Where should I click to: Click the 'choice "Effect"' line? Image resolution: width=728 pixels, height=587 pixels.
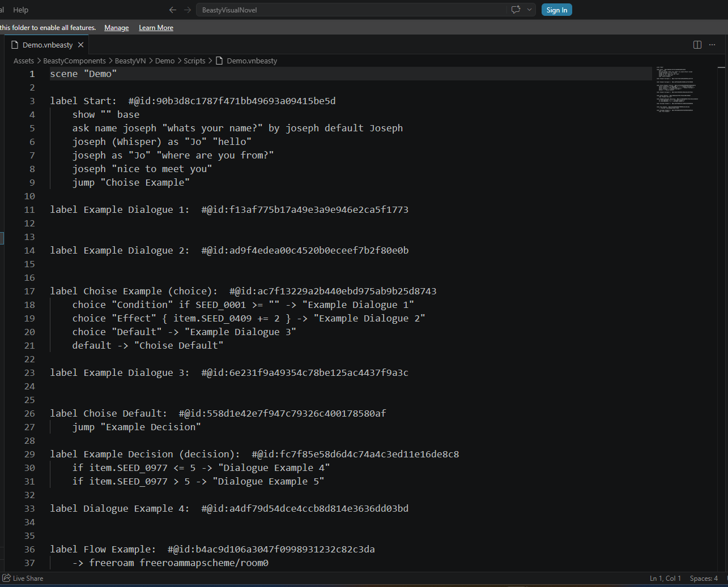249,318
